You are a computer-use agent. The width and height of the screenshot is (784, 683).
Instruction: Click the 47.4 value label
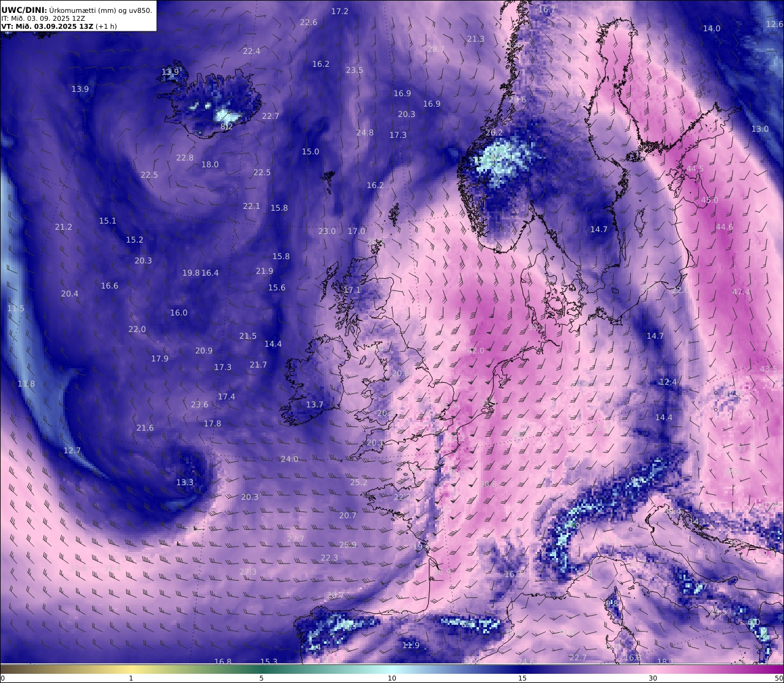coord(741,292)
